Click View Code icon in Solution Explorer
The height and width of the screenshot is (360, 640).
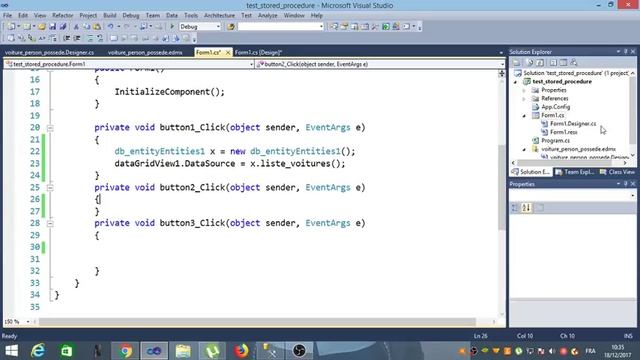553,62
